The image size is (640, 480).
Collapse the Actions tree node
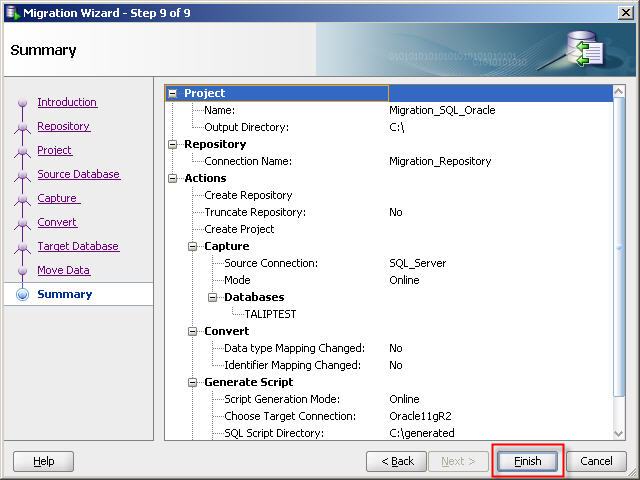click(x=173, y=178)
